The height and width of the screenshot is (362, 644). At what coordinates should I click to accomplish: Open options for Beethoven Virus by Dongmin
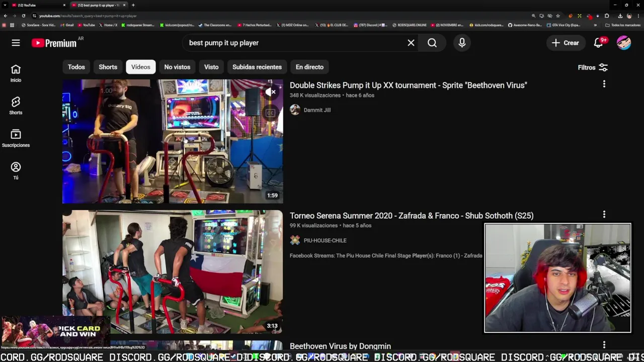(604, 345)
